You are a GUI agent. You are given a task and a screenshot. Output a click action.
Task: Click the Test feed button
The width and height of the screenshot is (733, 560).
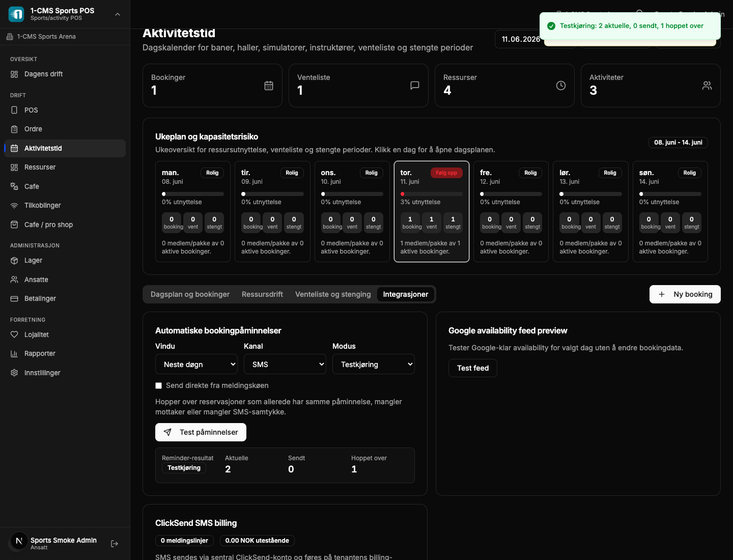click(472, 368)
